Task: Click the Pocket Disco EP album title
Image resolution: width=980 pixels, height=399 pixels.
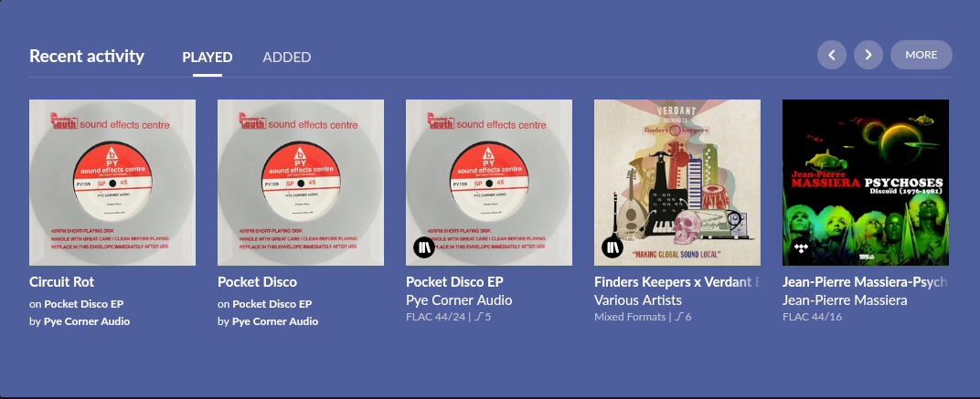Action: click(454, 281)
